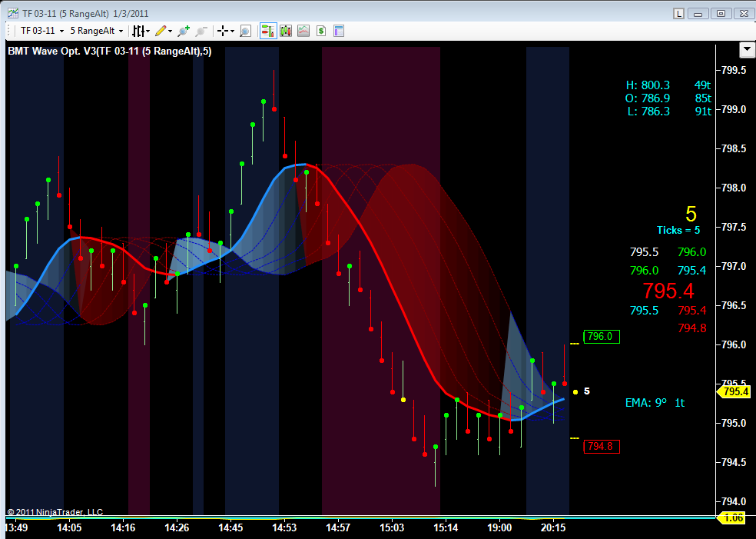Open the 5 RangeAlt interval dropdown
Image resolution: width=756 pixels, height=539 pixels.
(97, 31)
